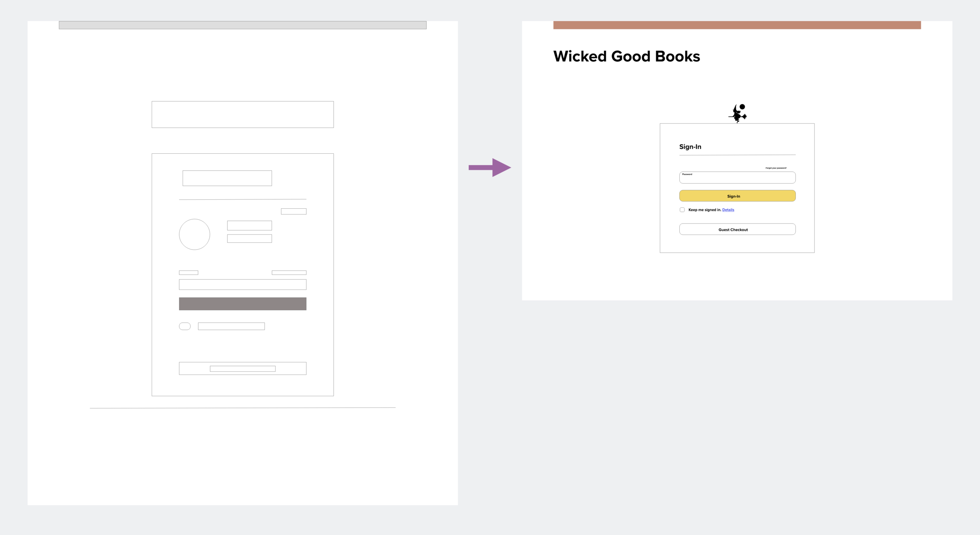Screen dimensions: 980x535
Task: Click the yellow Sign-In button
Action: click(737, 196)
